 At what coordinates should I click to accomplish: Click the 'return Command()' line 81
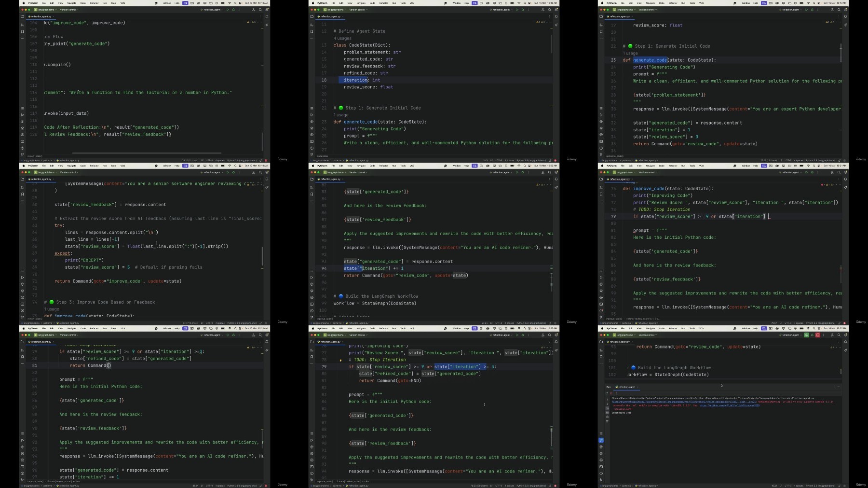tap(90, 365)
